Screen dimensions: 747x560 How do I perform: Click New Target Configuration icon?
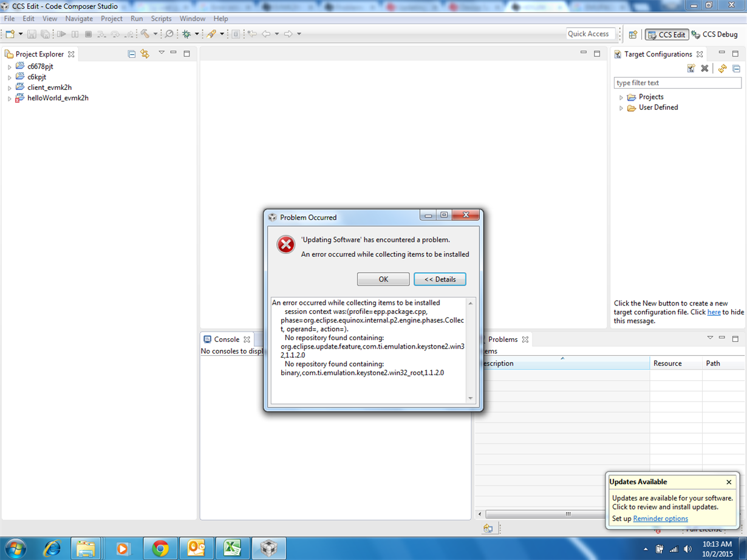(x=691, y=69)
